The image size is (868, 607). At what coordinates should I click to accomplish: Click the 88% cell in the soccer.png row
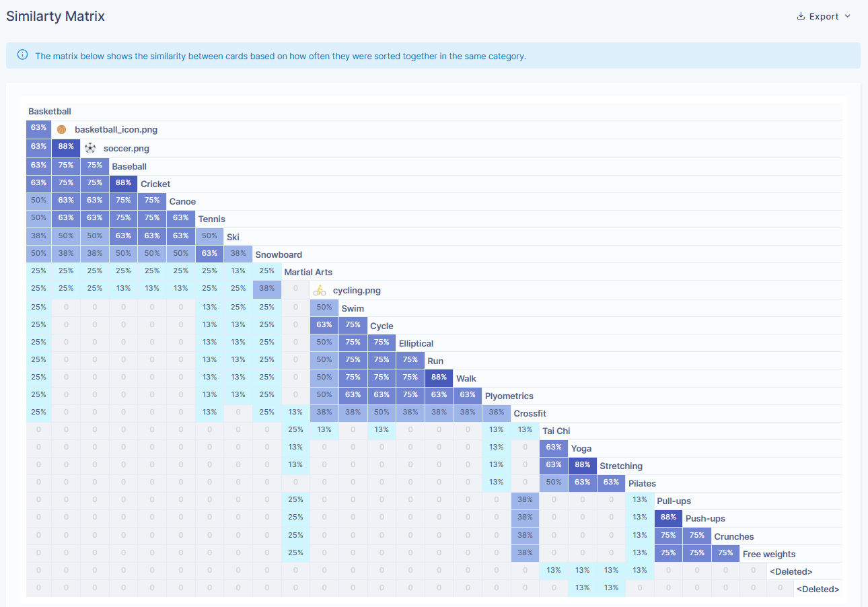67,147
